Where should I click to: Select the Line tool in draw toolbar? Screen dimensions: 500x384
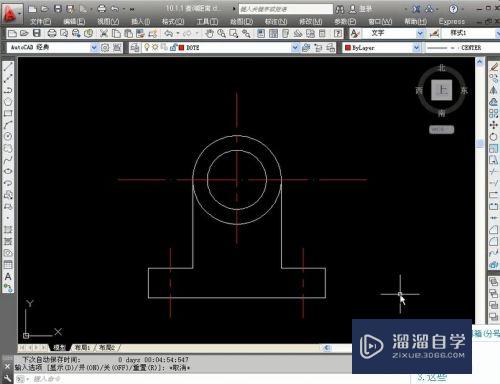click(x=8, y=66)
